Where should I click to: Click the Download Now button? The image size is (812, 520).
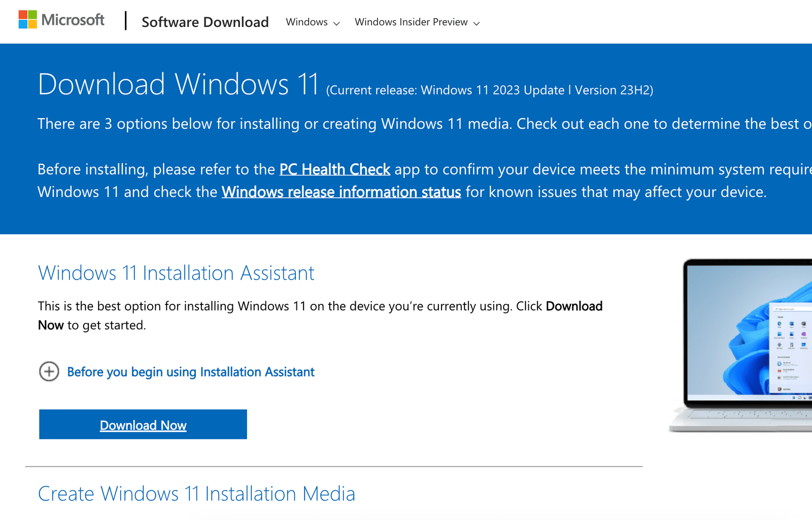(143, 425)
